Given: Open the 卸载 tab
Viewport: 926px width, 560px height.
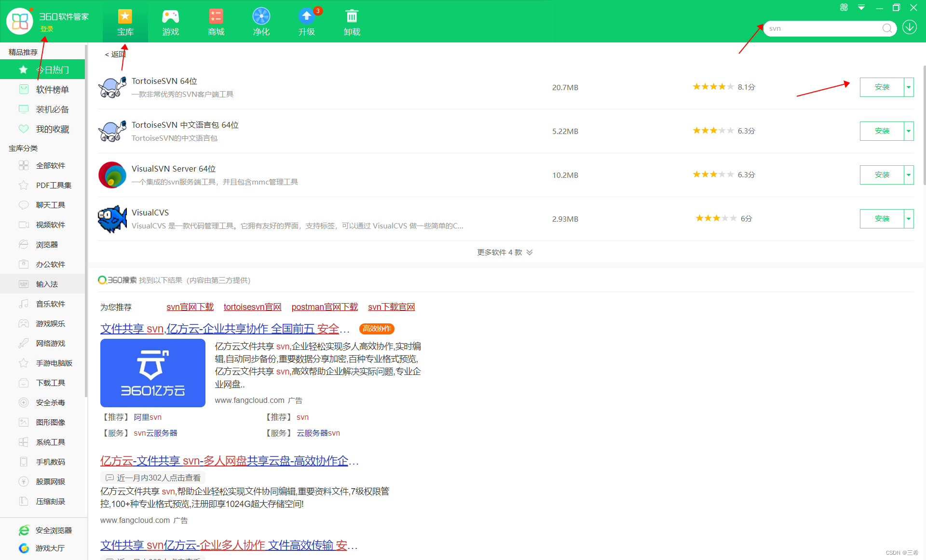Looking at the screenshot, I should [x=352, y=22].
